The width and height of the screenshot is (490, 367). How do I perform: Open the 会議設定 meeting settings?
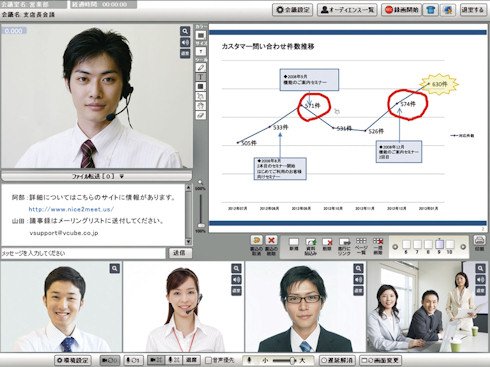pyautogui.click(x=293, y=10)
